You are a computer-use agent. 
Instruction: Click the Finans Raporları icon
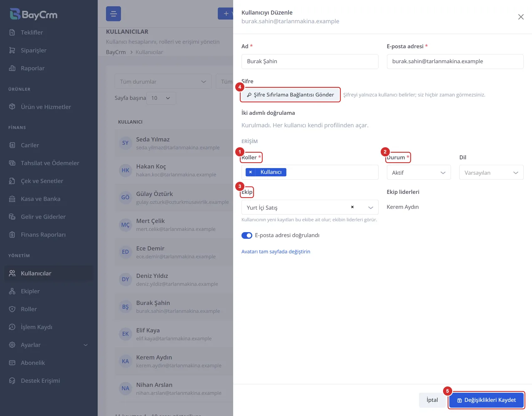[x=12, y=235]
